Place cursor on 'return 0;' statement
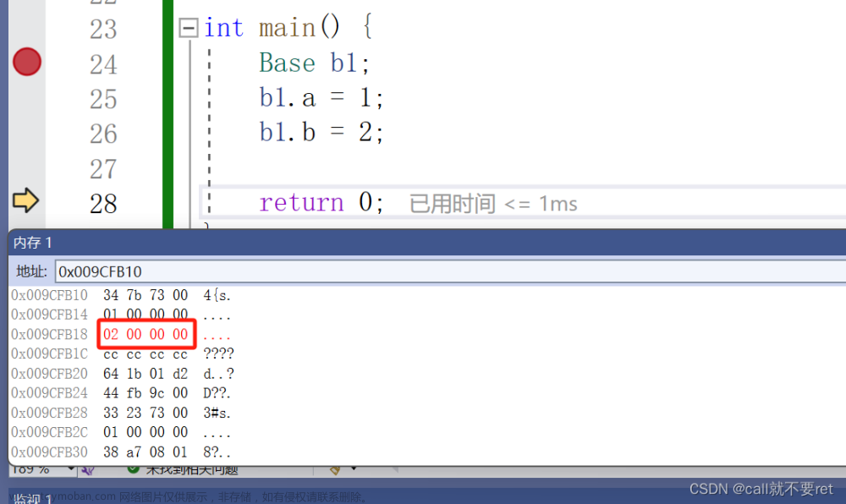The image size is (846, 504). [321, 203]
